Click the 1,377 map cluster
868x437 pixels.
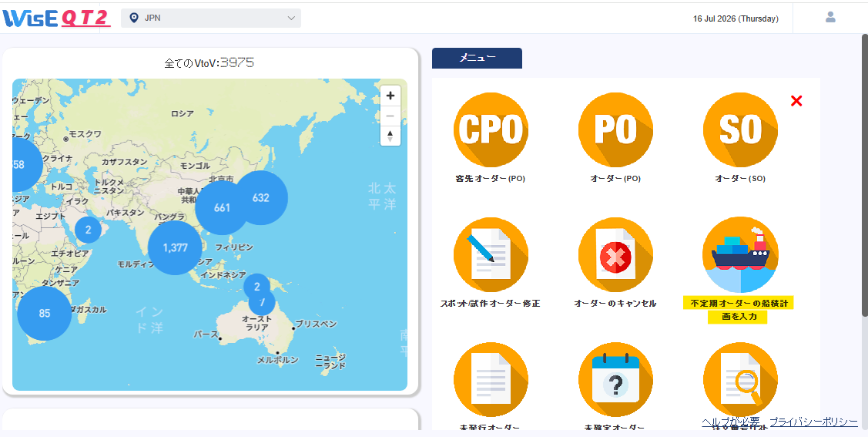coord(176,247)
